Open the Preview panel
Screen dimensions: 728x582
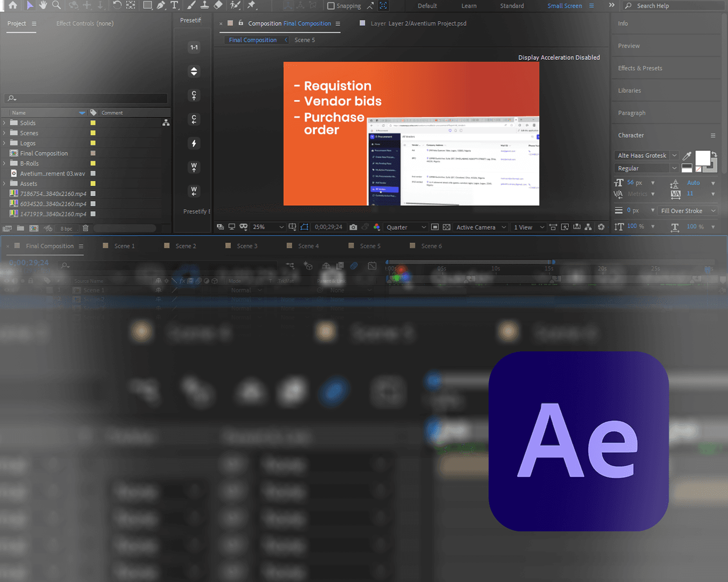(x=629, y=46)
